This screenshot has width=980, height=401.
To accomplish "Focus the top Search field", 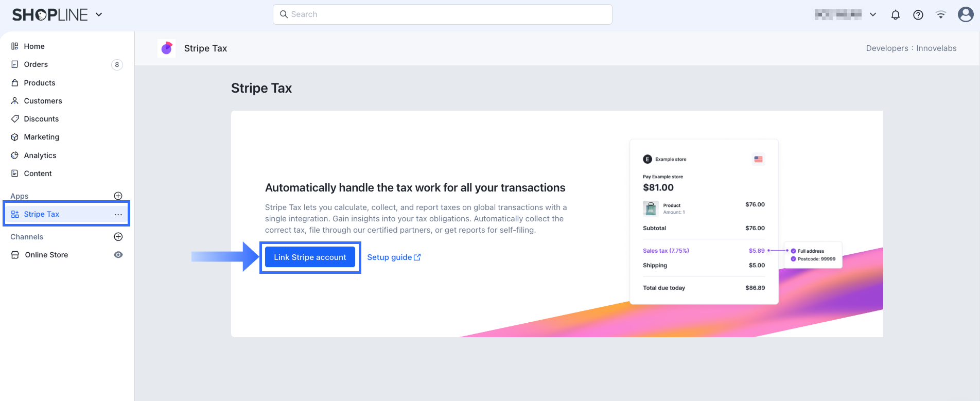I will [443, 14].
